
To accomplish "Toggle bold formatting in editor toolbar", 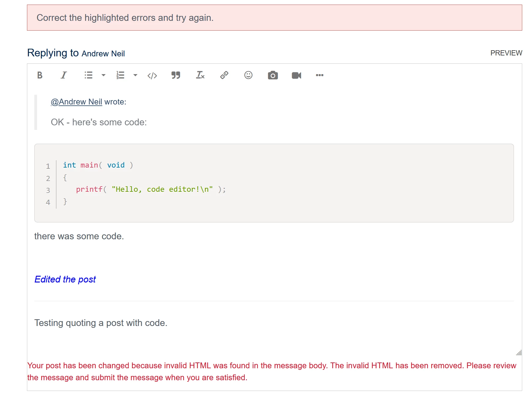I will click(40, 75).
